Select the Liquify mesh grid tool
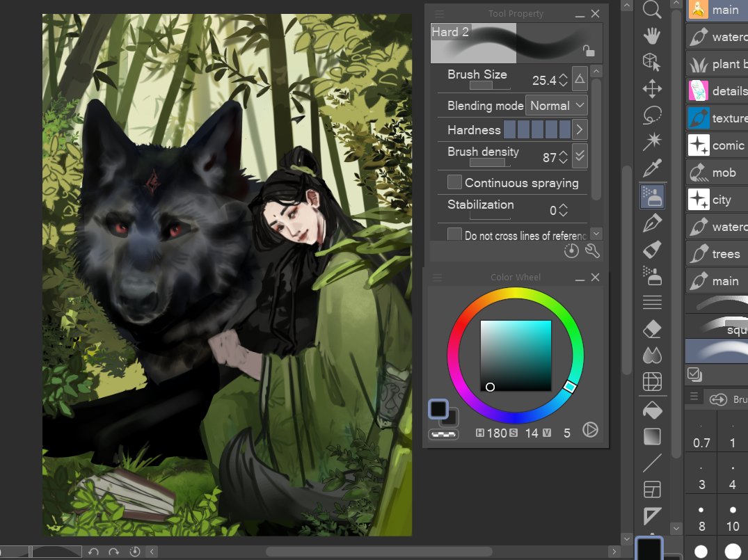 (x=652, y=382)
